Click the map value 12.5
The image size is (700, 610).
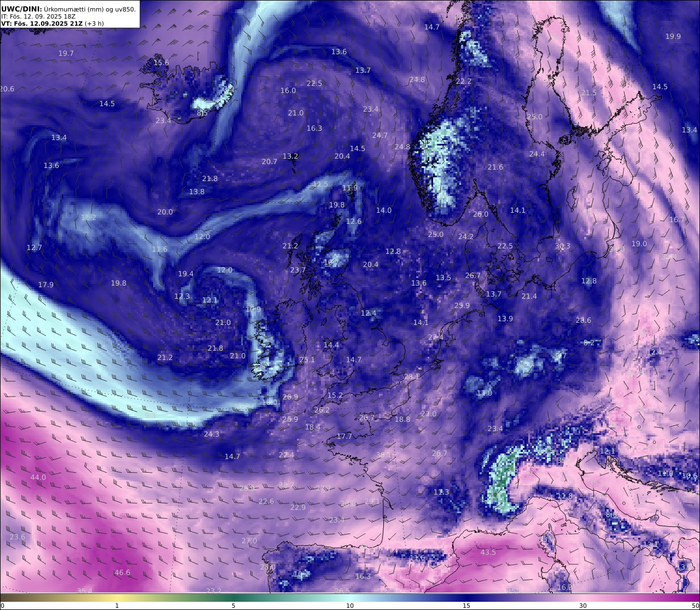click(x=320, y=184)
